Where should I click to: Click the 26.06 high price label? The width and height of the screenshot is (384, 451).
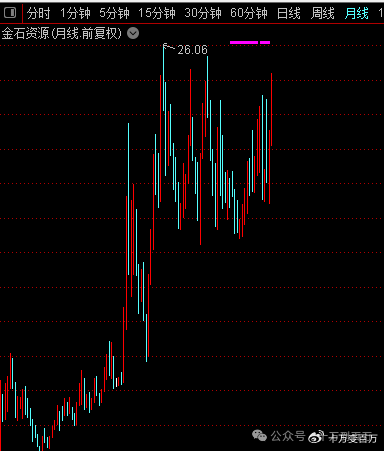192,50
